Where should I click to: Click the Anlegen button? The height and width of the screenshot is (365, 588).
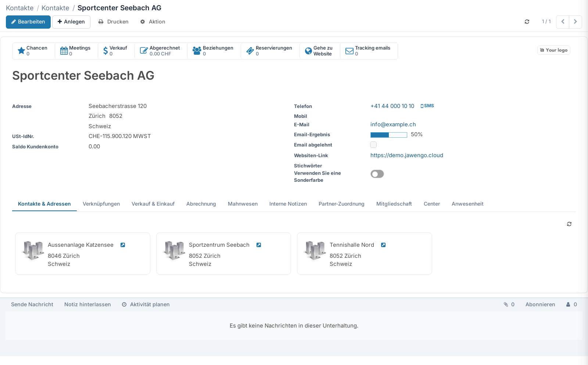click(x=71, y=22)
